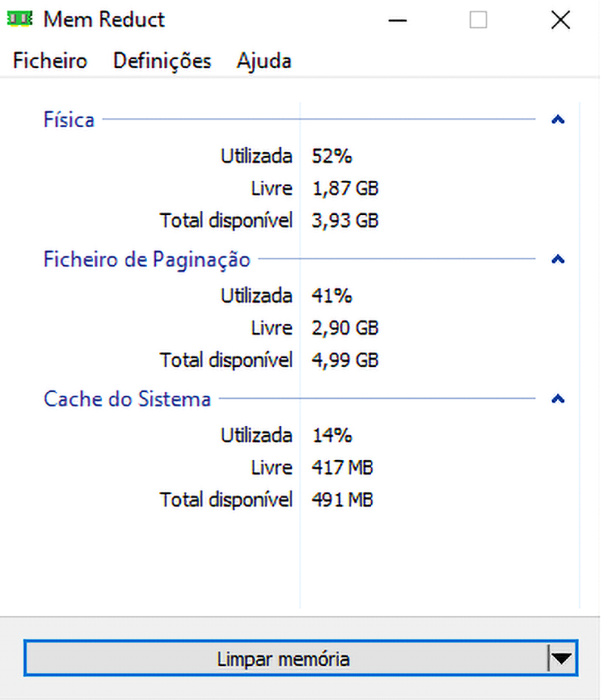Screen dimensions: 601x700
Task: Collapse the Cache do Sistema section
Action: pyautogui.click(x=558, y=398)
